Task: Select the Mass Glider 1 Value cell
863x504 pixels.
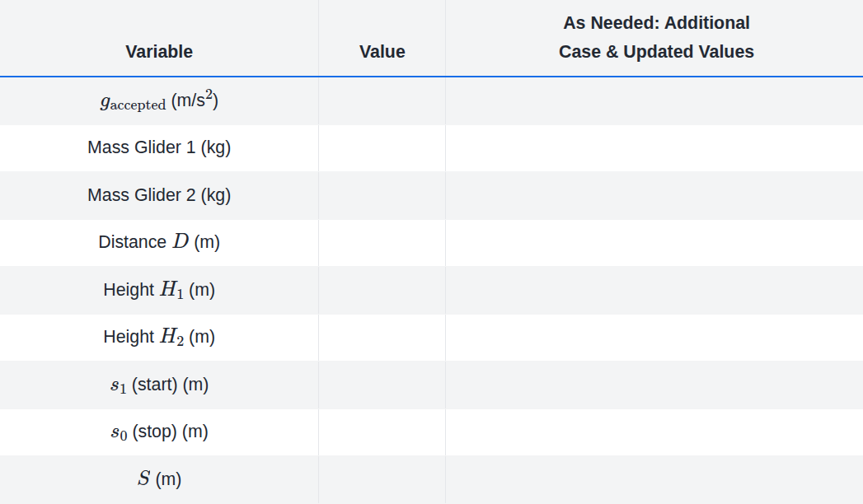Action: tap(382, 148)
